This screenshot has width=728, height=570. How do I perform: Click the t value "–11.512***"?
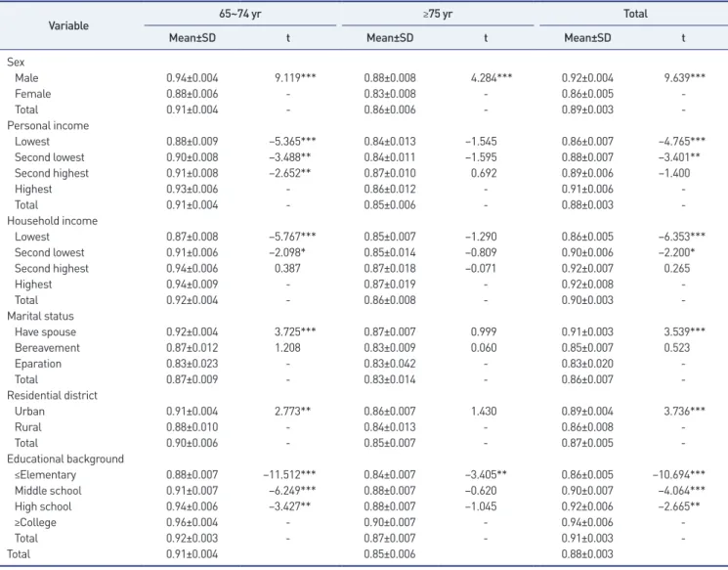[289, 475]
